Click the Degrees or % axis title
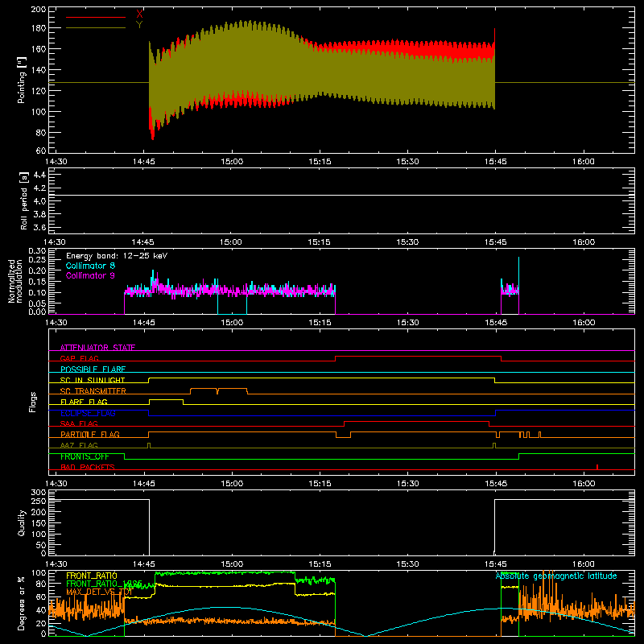Viewport: 644px width, 644px height. pos(22,603)
